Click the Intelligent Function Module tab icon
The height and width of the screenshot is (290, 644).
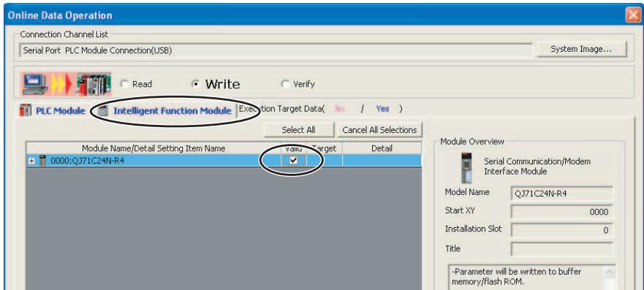(104, 111)
